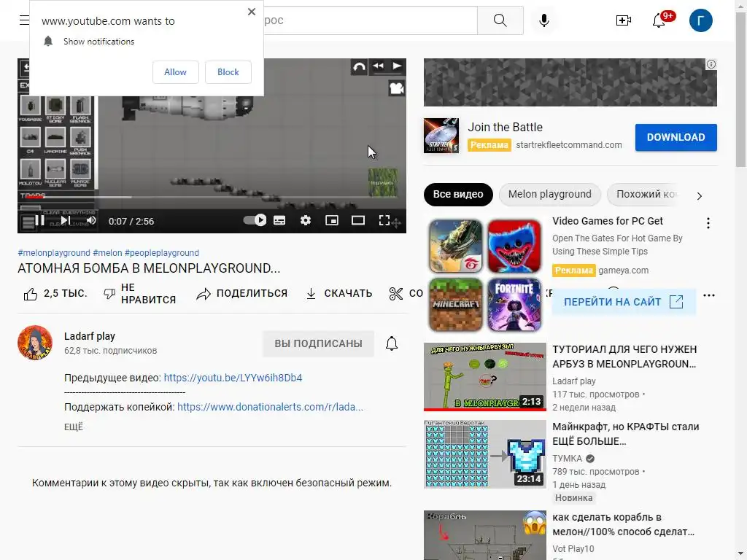Open the #peopleplayground hashtag

click(x=162, y=253)
